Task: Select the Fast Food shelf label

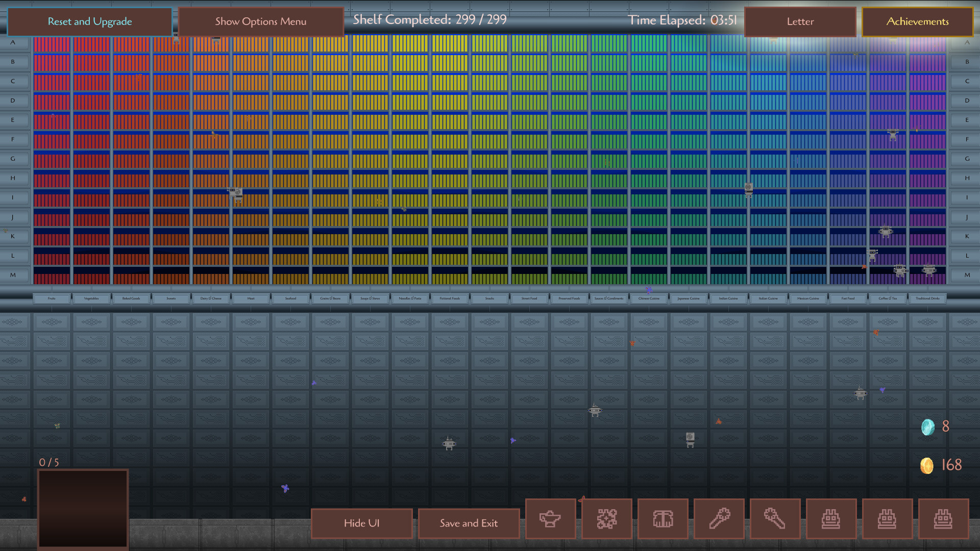Action: pos(848,298)
